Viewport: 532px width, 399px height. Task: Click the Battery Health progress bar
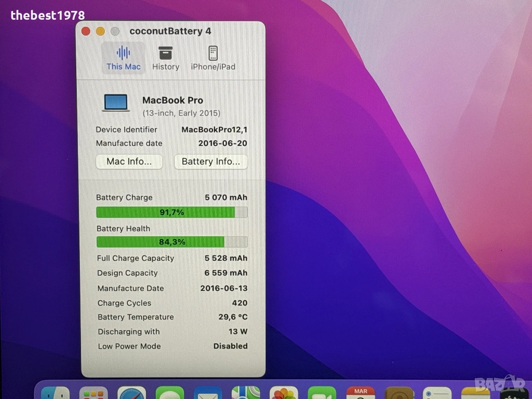[171, 242]
